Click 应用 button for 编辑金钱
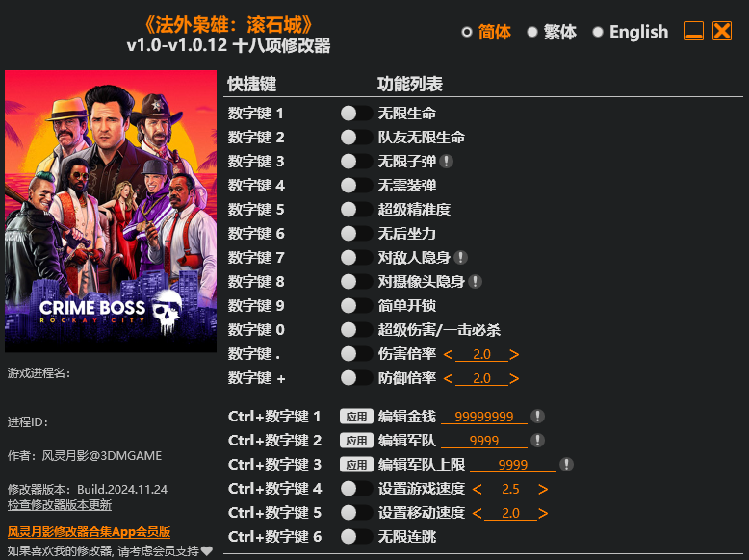This screenshot has height=560, width=749. click(x=356, y=417)
